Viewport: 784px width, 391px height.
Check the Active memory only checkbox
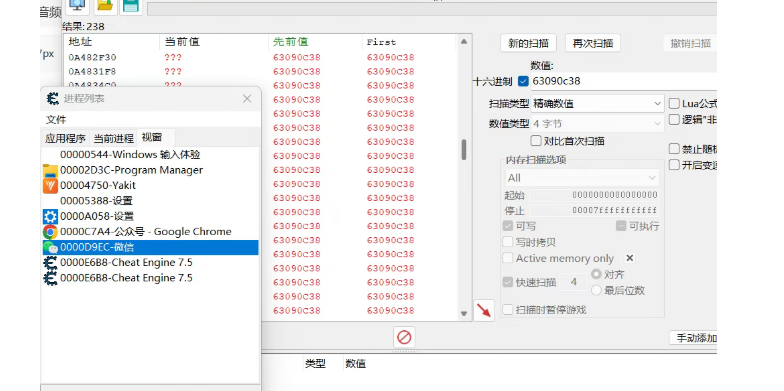[508, 258]
